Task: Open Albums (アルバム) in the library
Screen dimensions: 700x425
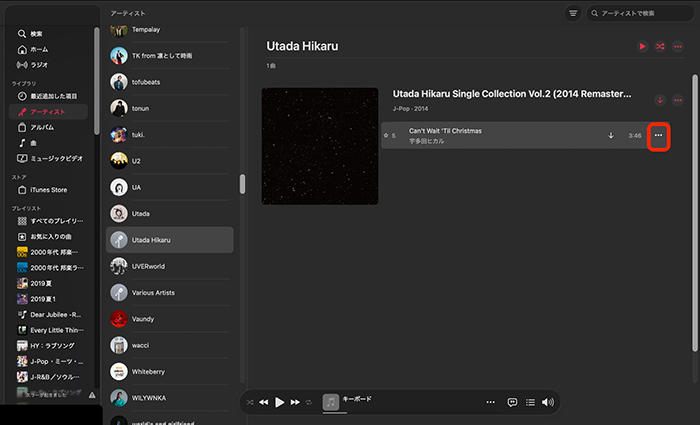Action: click(x=48, y=128)
